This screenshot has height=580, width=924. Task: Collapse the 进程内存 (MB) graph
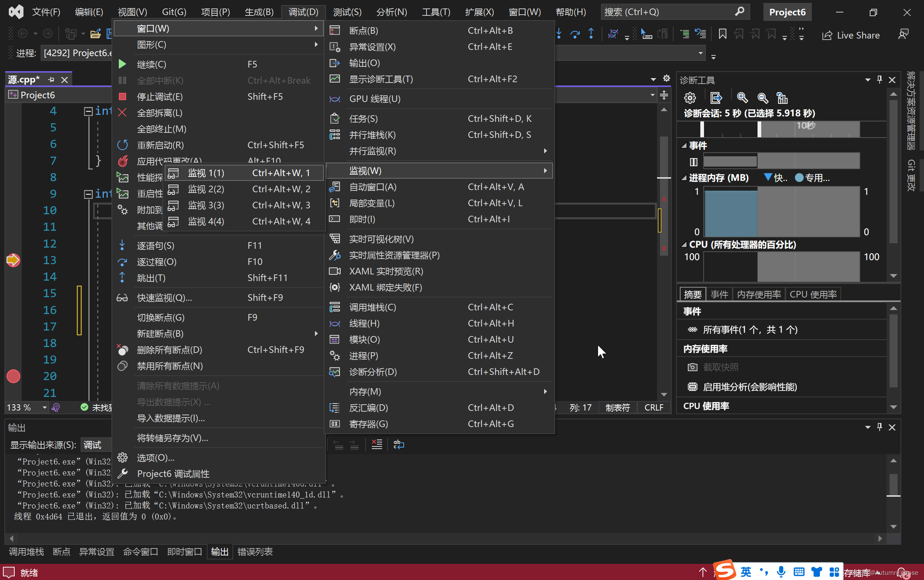(684, 178)
